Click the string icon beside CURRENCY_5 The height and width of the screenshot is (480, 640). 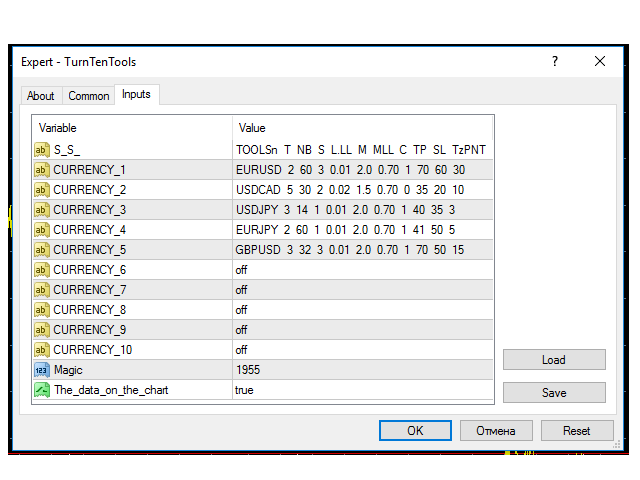[42, 250]
